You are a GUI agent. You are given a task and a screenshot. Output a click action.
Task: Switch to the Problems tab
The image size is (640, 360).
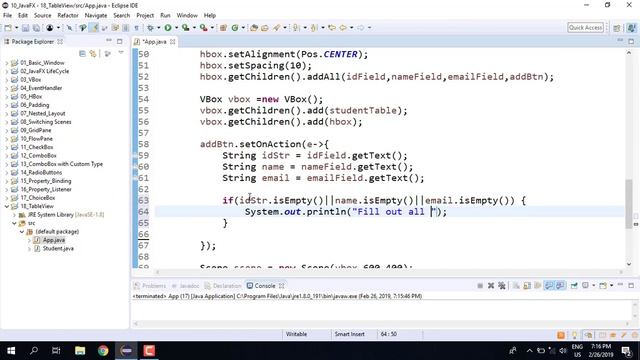coord(150,286)
